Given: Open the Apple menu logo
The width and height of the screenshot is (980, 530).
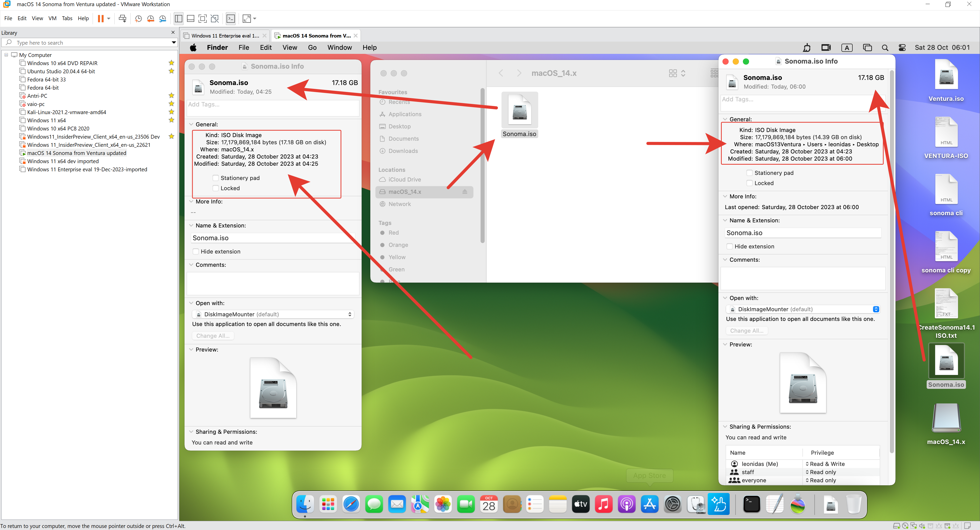Looking at the screenshot, I should click(193, 47).
